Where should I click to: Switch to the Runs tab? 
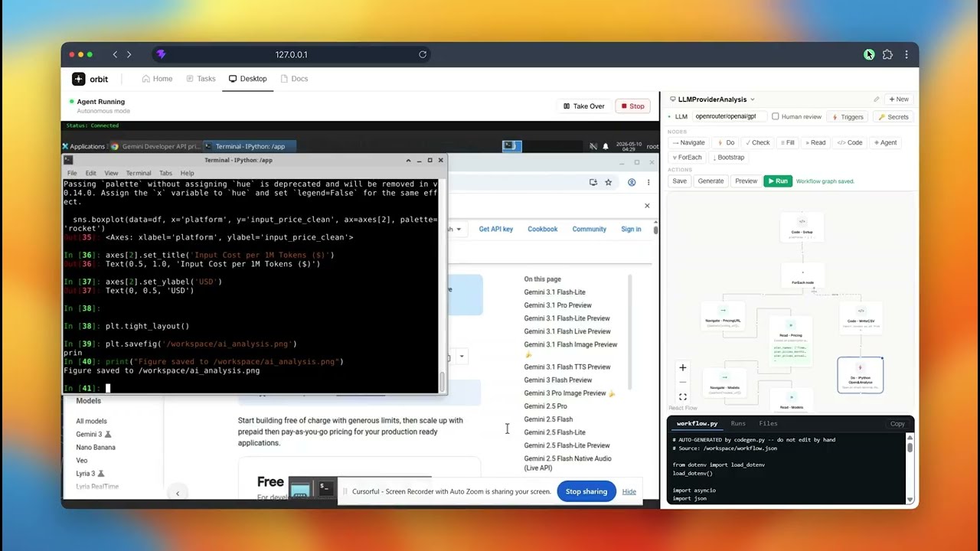click(x=738, y=423)
